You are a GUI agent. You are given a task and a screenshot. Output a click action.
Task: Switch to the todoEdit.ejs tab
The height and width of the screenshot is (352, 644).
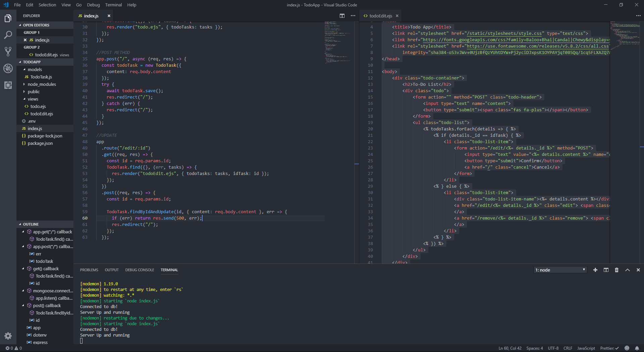click(381, 15)
